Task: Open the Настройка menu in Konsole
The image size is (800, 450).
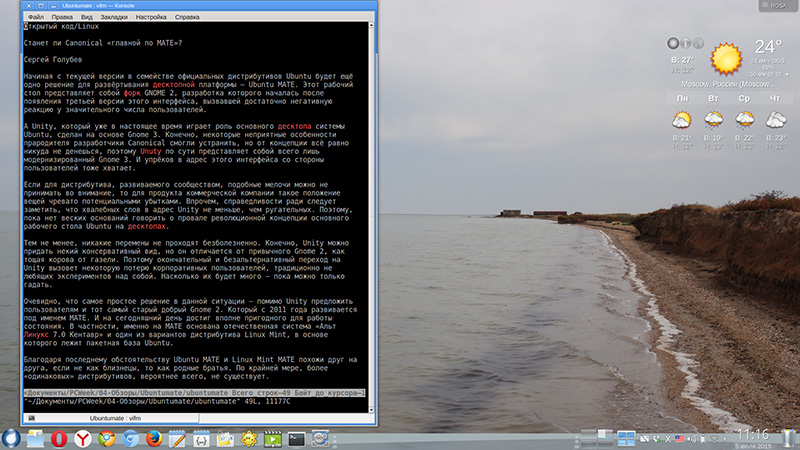Action: tap(151, 17)
